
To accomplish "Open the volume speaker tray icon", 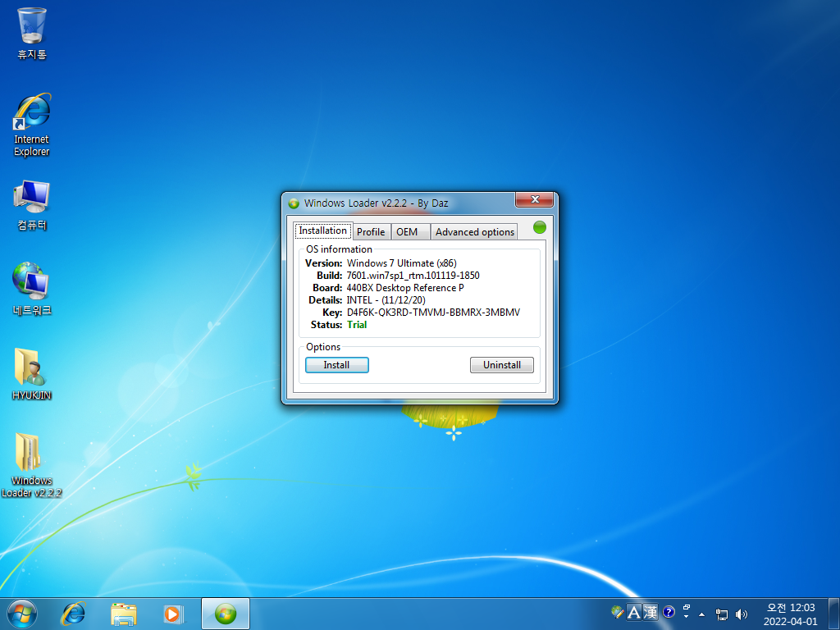I will pyautogui.click(x=742, y=614).
